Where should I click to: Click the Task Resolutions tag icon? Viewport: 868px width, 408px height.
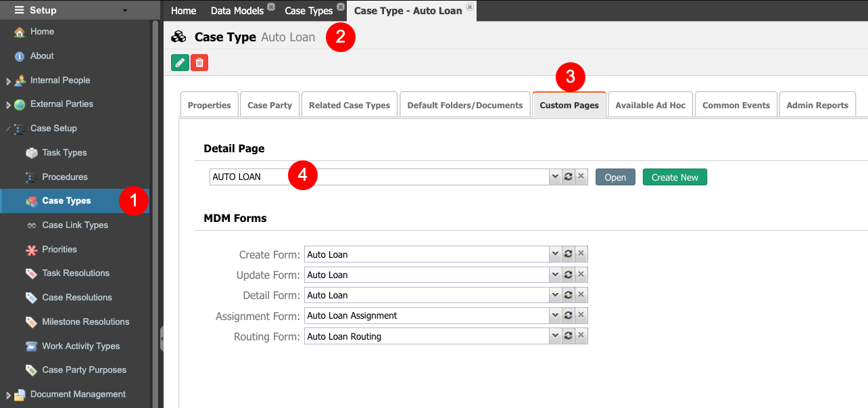pos(31,273)
